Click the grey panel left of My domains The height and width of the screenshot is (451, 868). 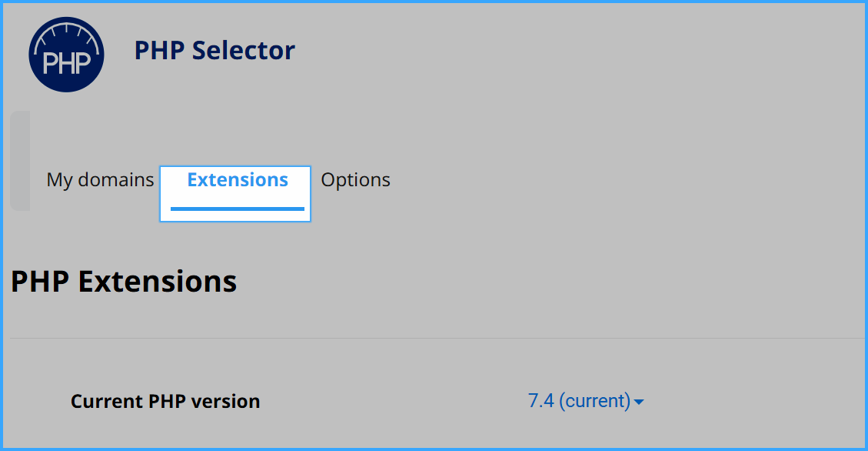click(x=20, y=161)
